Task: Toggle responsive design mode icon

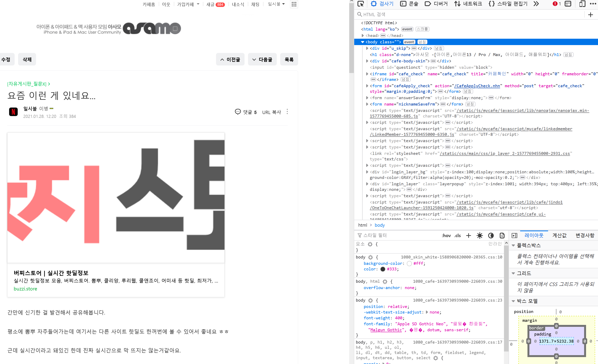Action: [582, 4]
